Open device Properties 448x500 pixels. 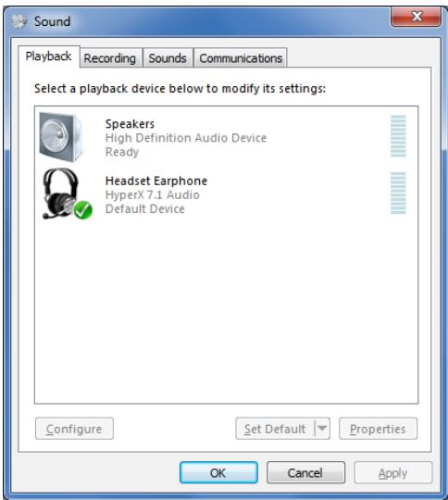(378, 429)
